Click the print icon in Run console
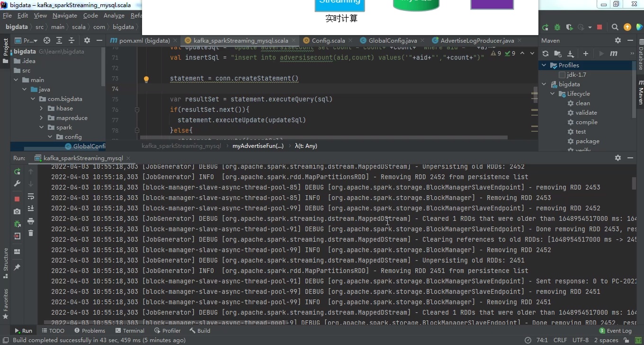644x345 pixels. [31, 221]
